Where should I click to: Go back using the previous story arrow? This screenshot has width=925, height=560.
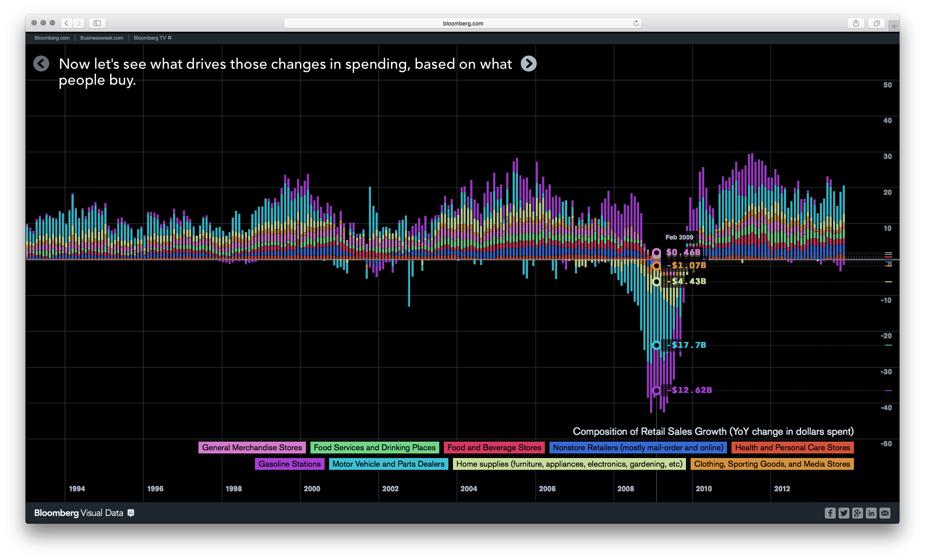(41, 64)
